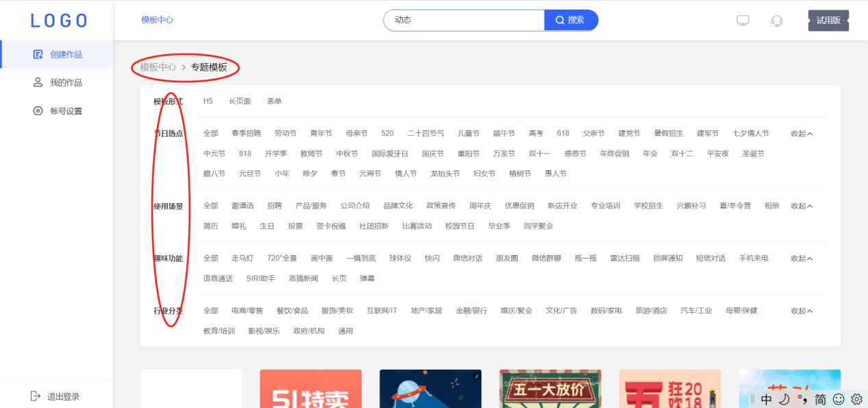Screen dimensions: 868x408
Task: Open 我的作品 in the sidebar
Action: [x=58, y=82]
